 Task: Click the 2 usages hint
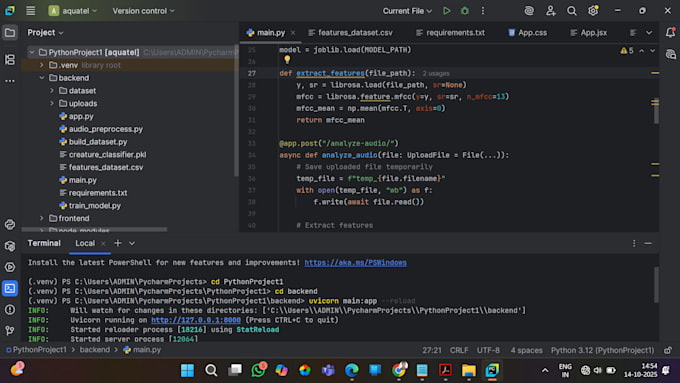click(436, 74)
